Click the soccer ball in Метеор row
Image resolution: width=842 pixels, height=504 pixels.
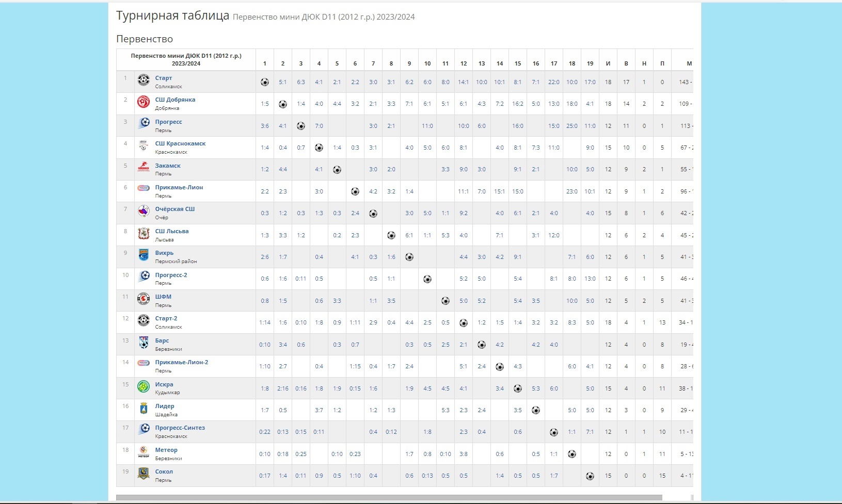pyautogui.click(x=572, y=454)
